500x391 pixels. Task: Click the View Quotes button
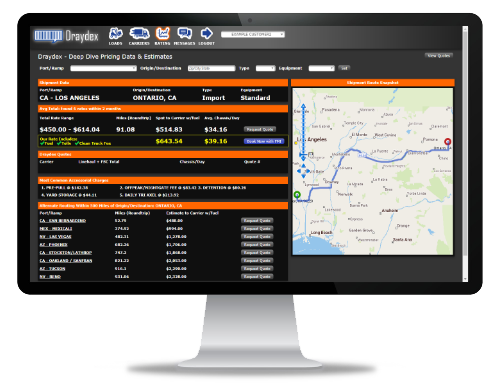pyautogui.click(x=439, y=56)
